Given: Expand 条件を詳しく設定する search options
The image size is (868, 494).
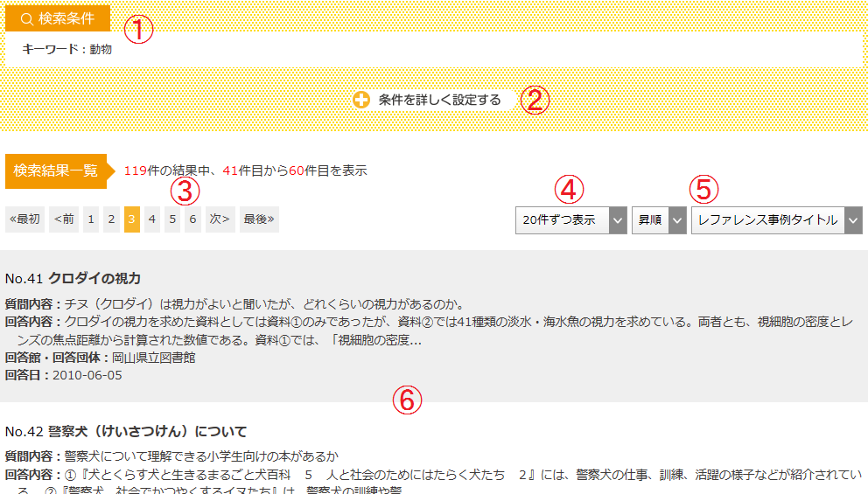Looking at the screenshot, I should [439, 100].
